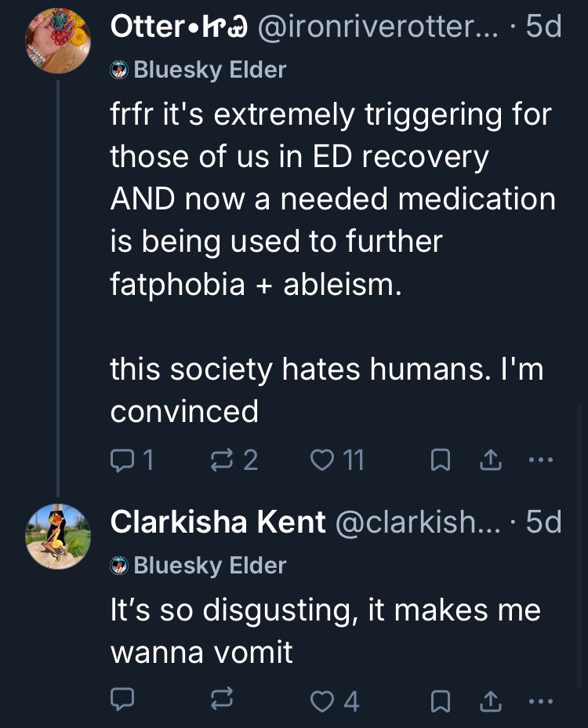Share Otter's post
This screenshot has height=728, width=588.
490,461
